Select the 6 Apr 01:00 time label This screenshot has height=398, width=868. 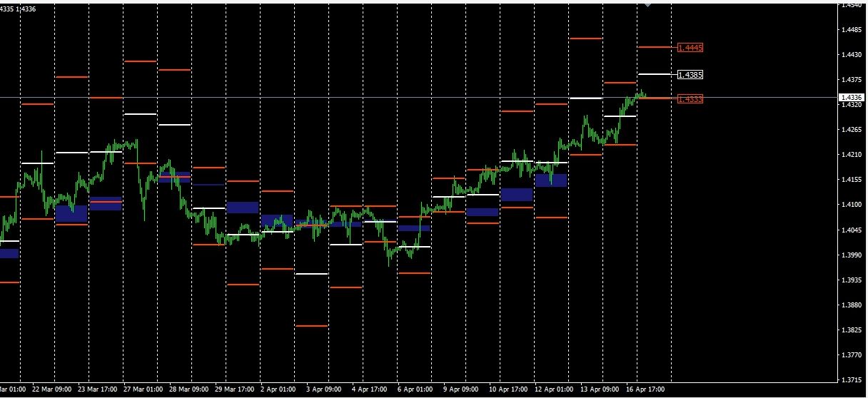pyautogui.click(x=416, y=389)
